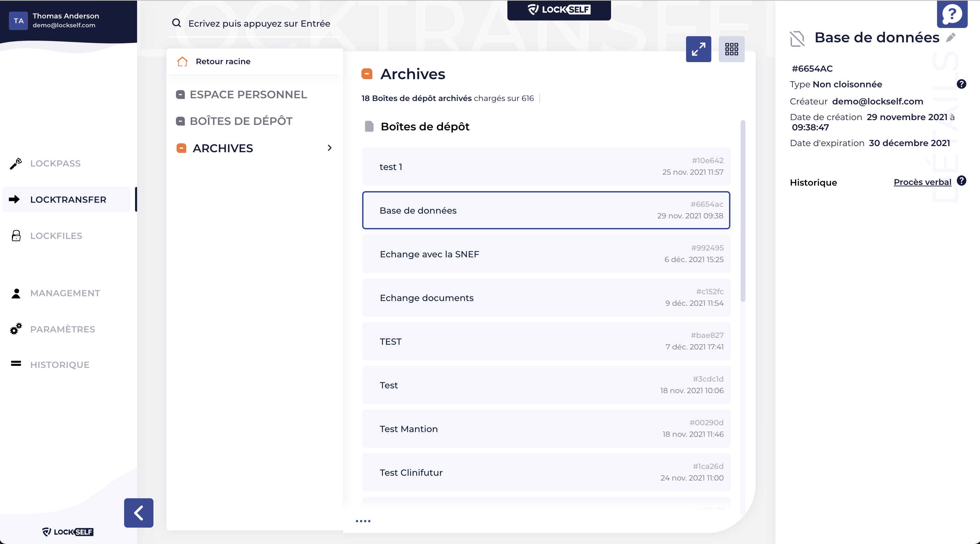Viewport: 980px width, 544px height.
Task: Open the LOCKPASS menu item
Action: [x=55, y=163]
